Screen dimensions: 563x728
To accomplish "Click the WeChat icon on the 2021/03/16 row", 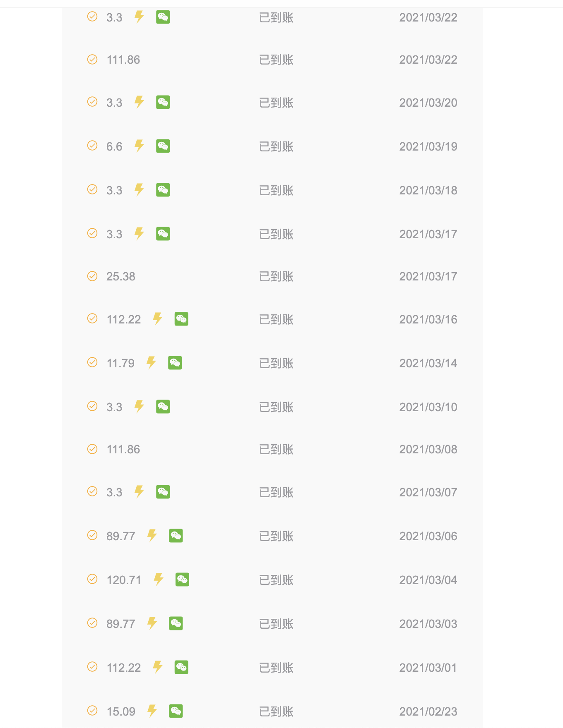I will pos(181,319).
